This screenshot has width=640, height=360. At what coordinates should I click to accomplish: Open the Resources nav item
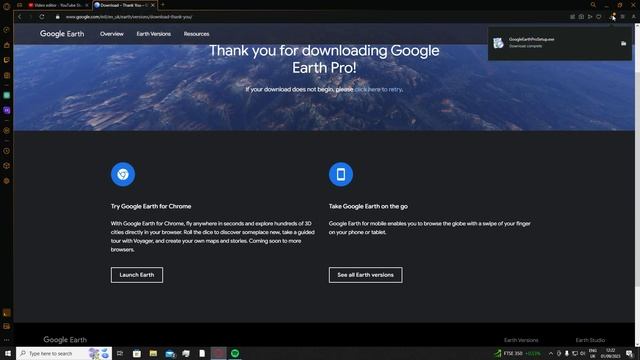point(196,34)
